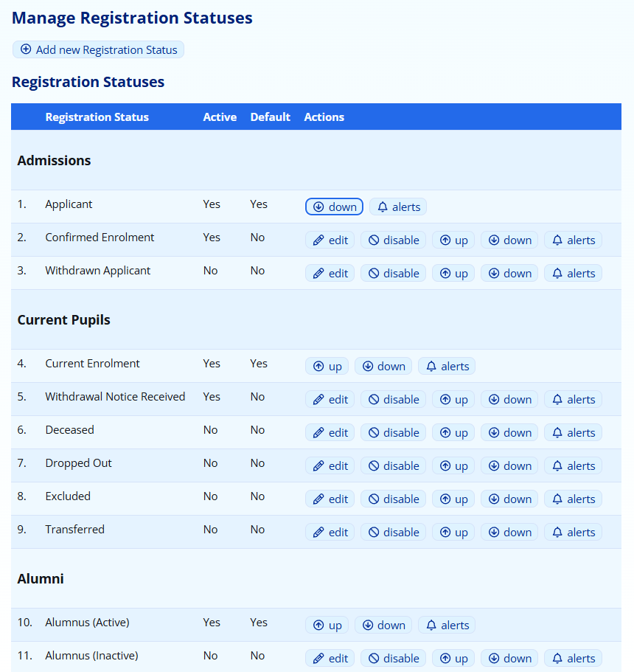Open alerts for Transferred status
Image resolution: width=634 pixels, height=672 pixels.
(573, 533)
